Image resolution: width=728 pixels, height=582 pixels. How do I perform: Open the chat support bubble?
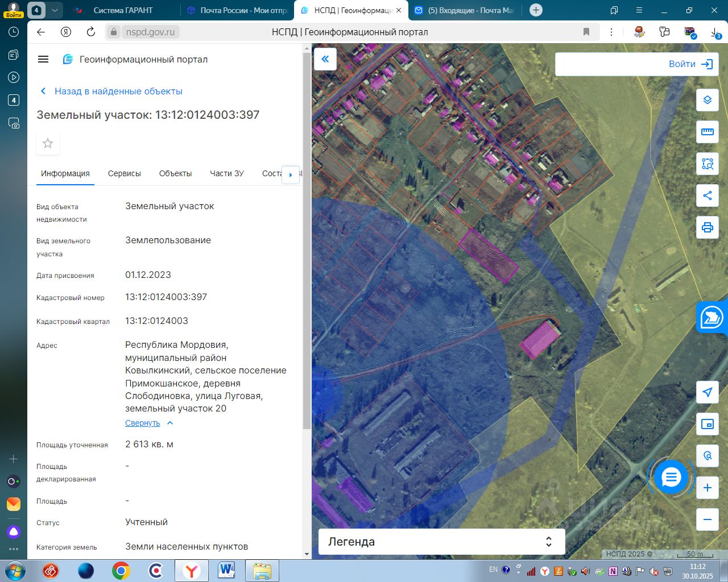click(671, 477)
